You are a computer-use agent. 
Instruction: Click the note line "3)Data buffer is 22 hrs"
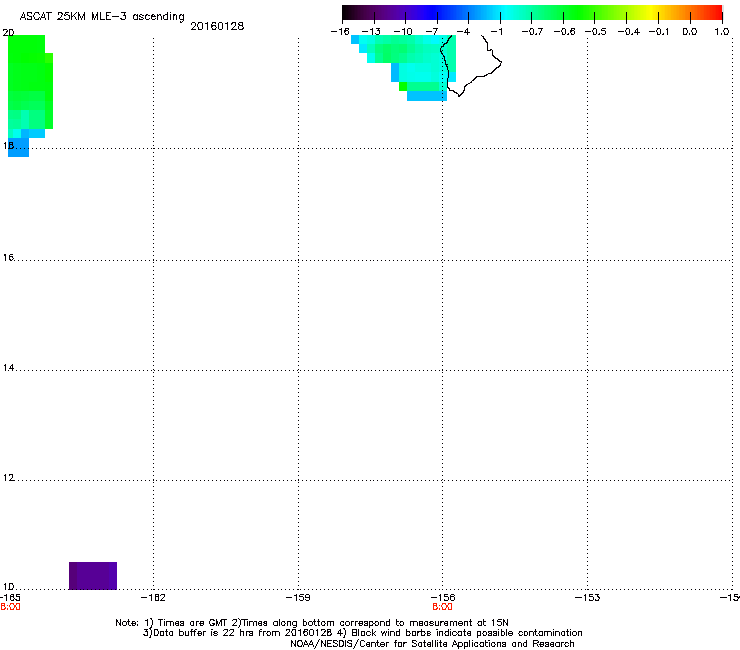pyautogui.click(x=362, y=633)
